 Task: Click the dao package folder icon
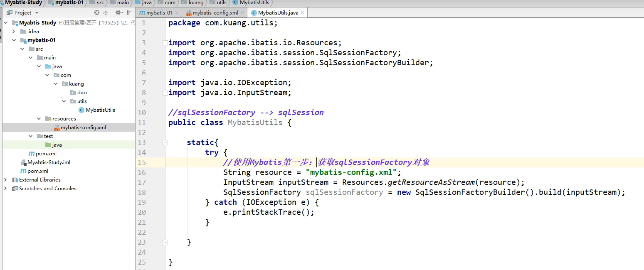[x=73, y=93]
